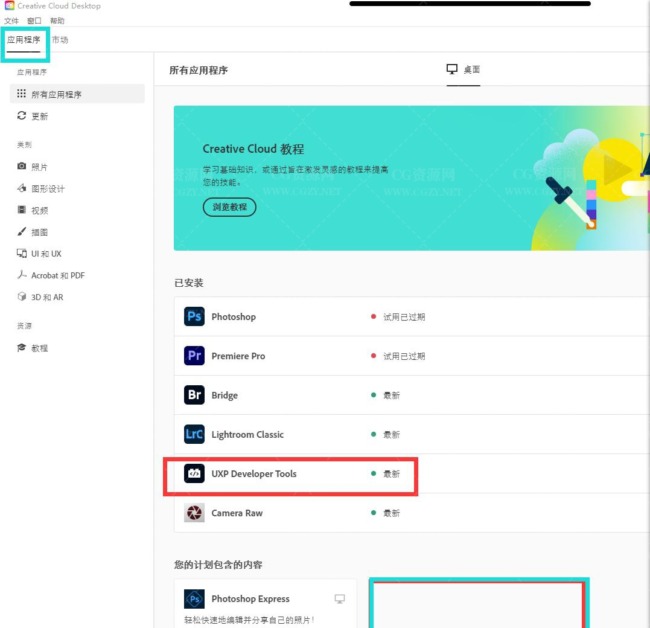Click the Bridge Br app icon
650x628 pixels.
point(194,395)
